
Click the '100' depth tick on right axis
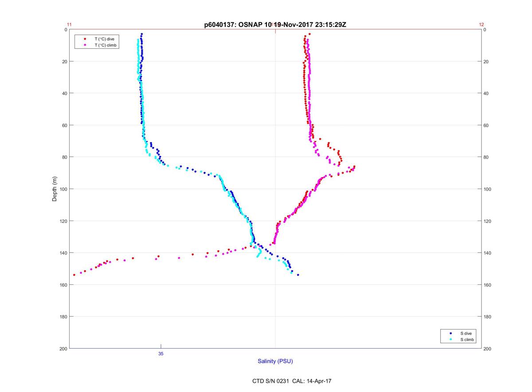coord(488,189)
